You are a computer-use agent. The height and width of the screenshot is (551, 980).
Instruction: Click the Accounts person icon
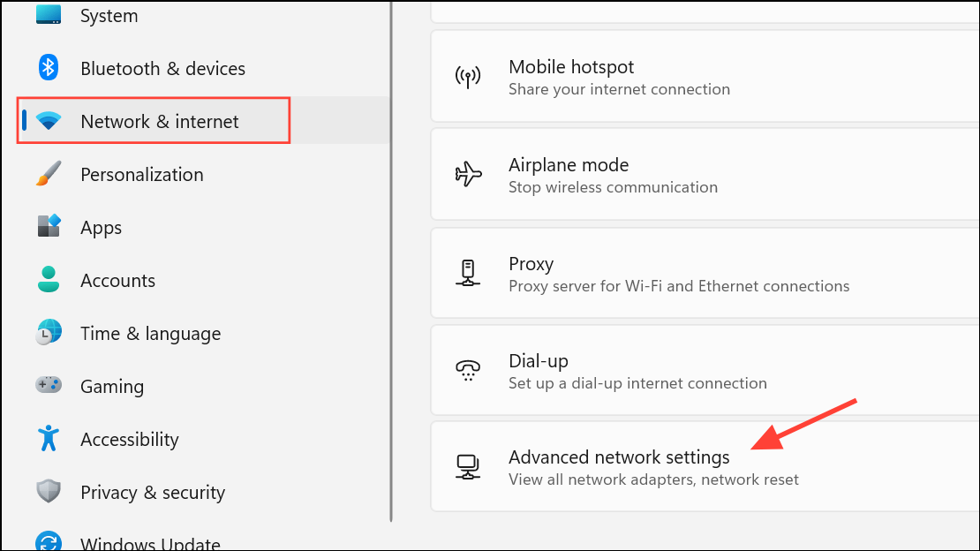click(x=49, y=280)
